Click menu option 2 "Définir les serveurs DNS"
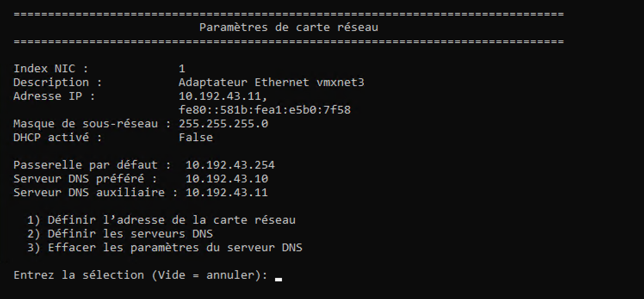This screenshot has width=644, height=299. [x=120, y=234]
